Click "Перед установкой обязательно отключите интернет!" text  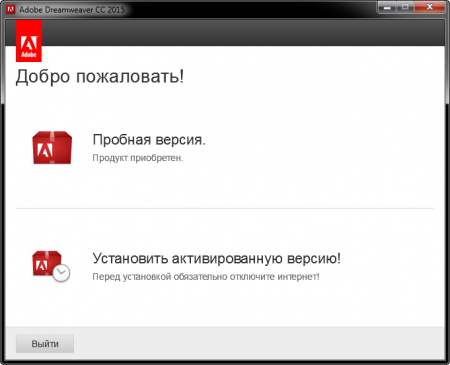click(206, 276)
